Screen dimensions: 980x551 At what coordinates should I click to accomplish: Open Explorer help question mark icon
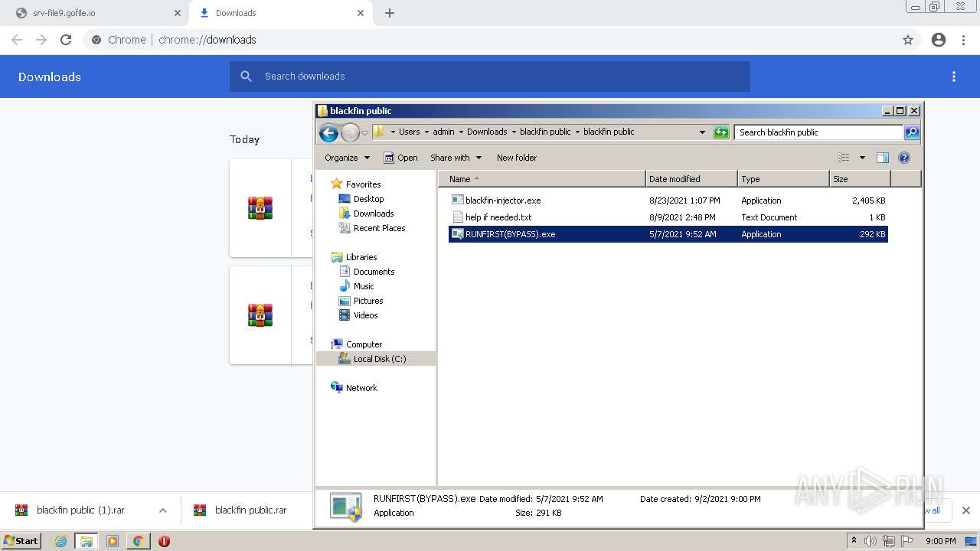pyautogui.click(x=904, y=158)
